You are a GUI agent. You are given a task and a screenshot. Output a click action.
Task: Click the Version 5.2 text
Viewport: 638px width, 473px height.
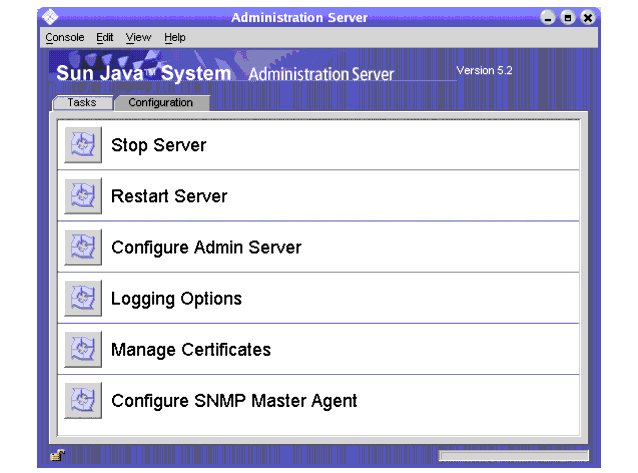484,70
